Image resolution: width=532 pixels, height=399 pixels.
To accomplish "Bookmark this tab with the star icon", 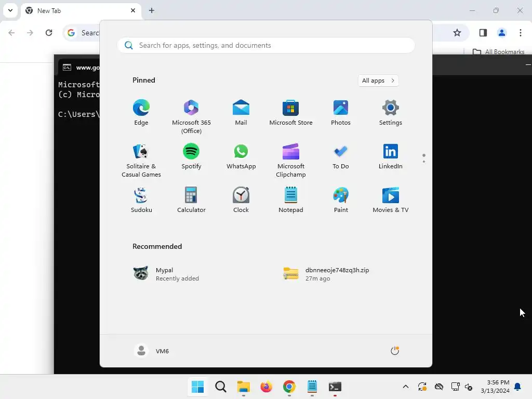I will (x=457, y=33).
